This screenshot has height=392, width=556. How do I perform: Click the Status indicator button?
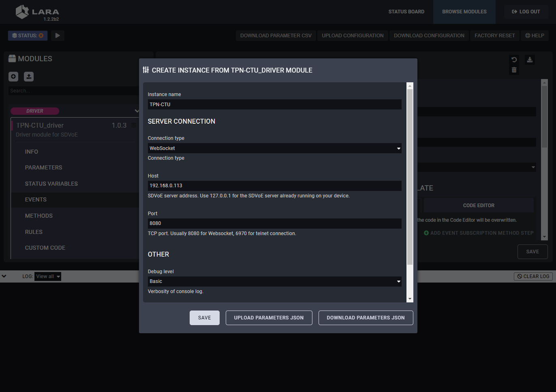(x=28, y=36)
